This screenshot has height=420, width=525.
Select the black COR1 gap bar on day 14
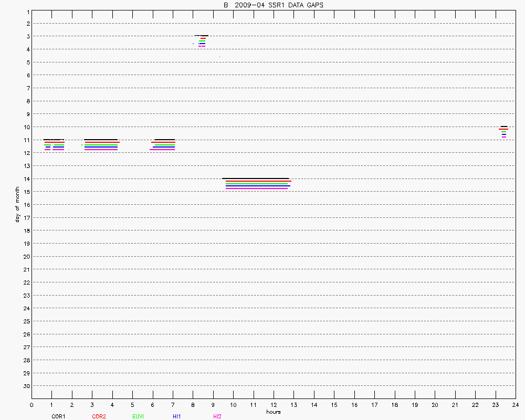point(255,178)
